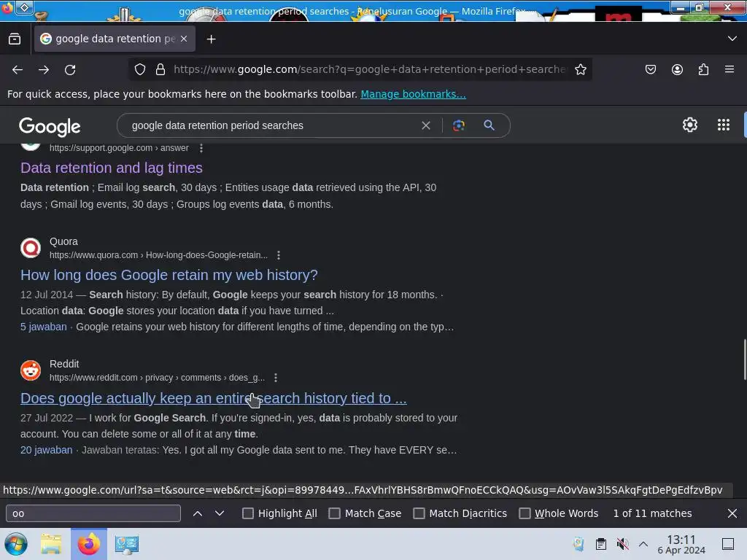The width and height of the screenshot is (747, 560).
Task: Expand hidden system tray icons
Action: tap(643, 544)
